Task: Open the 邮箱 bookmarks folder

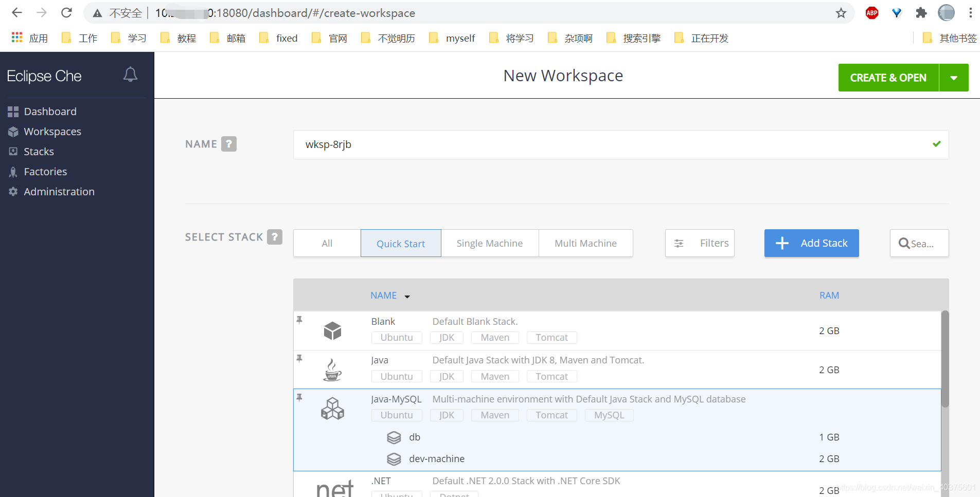Action: 228,38
